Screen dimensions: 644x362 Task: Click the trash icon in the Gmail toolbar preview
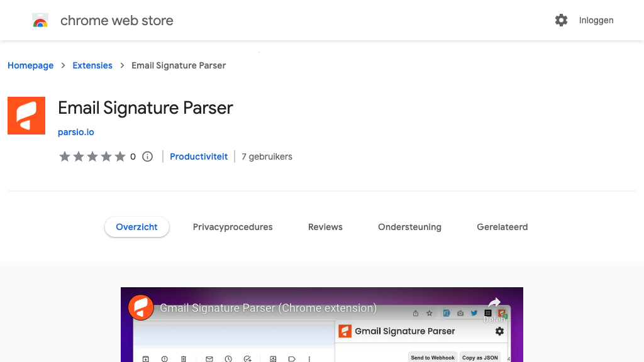coord(183,358)
